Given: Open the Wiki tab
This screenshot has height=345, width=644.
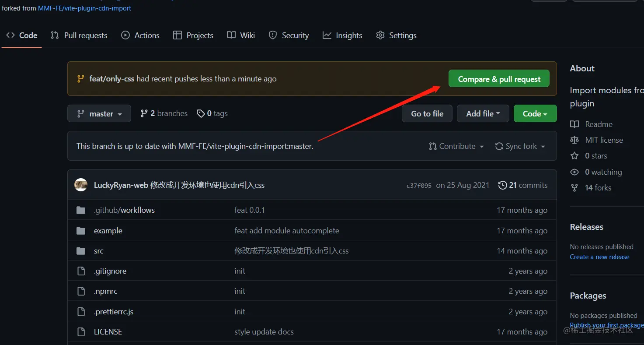Looking at the screenshot, I should click(x=241, y=35).
